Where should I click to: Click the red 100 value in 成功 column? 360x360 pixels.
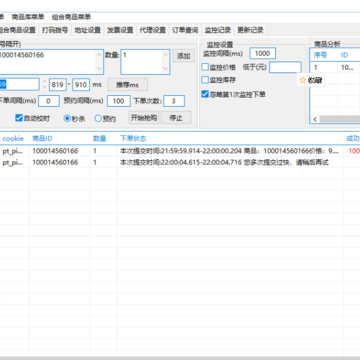tap(354, 151)
